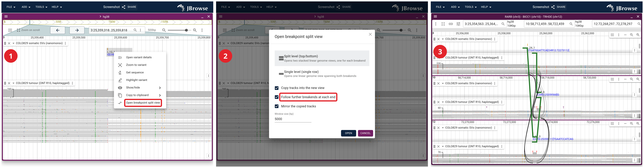Click the CANCEL button in dialog
This screenshot has width=644, height=168.
(x=366, y=133)
